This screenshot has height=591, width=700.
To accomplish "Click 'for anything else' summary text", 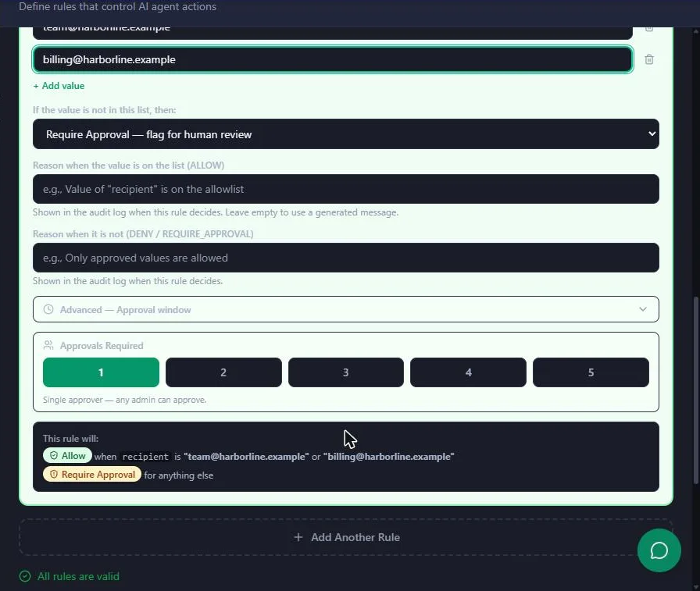I will click(x=179, y=475).
